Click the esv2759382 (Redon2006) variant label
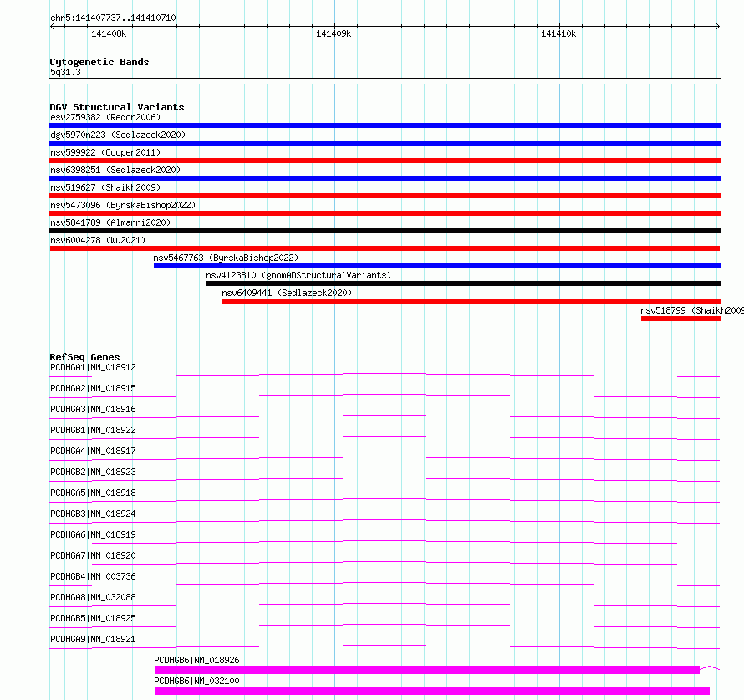Screen dimensions: 744x700 click(105, 117)
